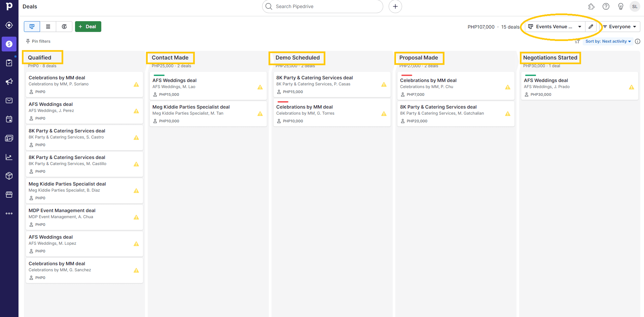Open the Marketplace store icon in sidebar
This screenshot has width=644, height=317.
pyautogui.click(x=9, y=195)
